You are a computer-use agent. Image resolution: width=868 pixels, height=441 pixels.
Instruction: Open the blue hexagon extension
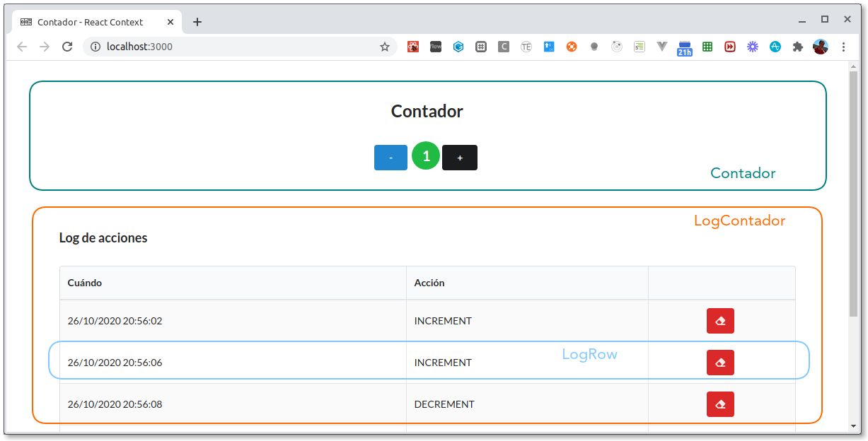[458, 47]
